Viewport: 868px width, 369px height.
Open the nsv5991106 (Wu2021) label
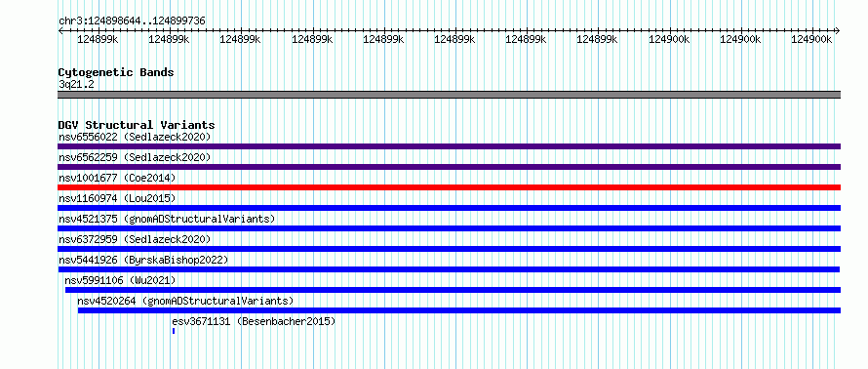pyautogui.click(x=120, y=280)
